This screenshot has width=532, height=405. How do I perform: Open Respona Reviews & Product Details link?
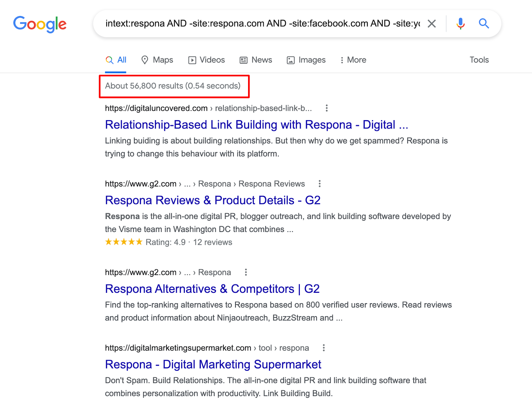(213, 200)
